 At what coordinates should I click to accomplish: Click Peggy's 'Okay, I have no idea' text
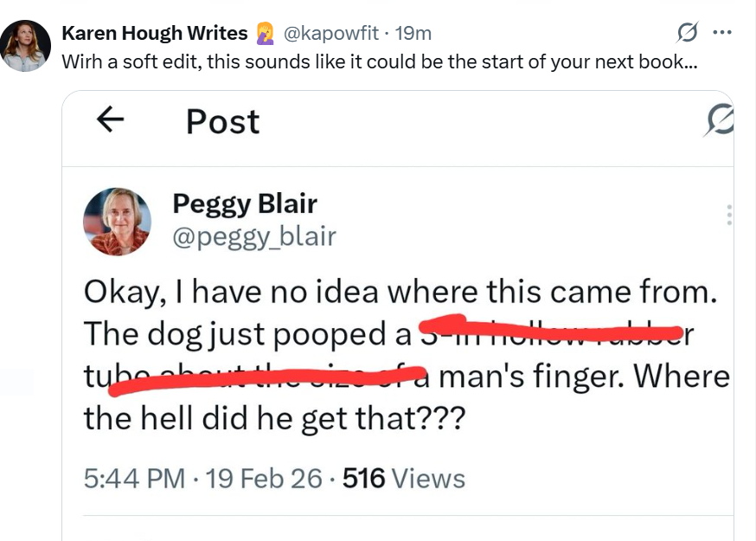coord(400,292)
